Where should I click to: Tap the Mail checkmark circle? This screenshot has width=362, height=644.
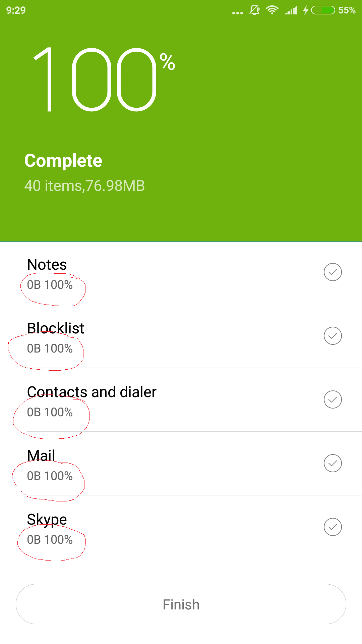(x=333, y=463)
